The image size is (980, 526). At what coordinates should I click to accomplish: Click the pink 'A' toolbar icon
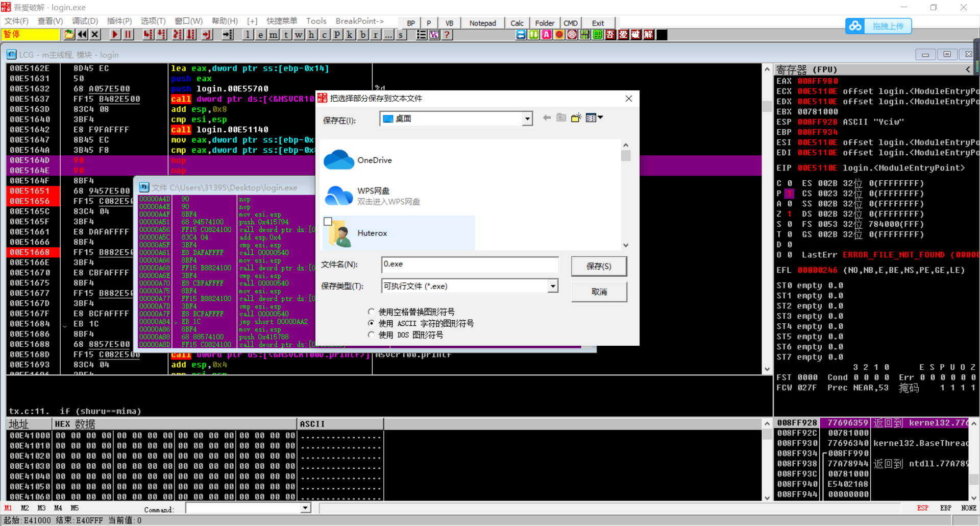tap(546, 35)
